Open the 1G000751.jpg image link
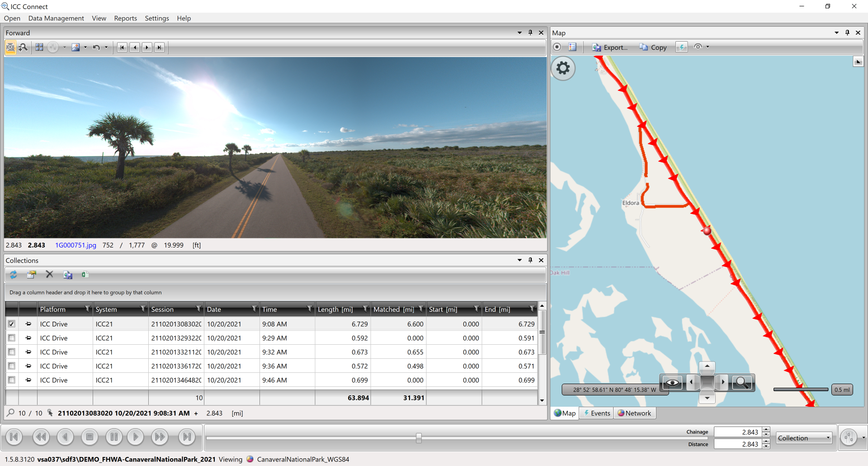The width and height of the screenshot is (868, 466). point(75,245)
